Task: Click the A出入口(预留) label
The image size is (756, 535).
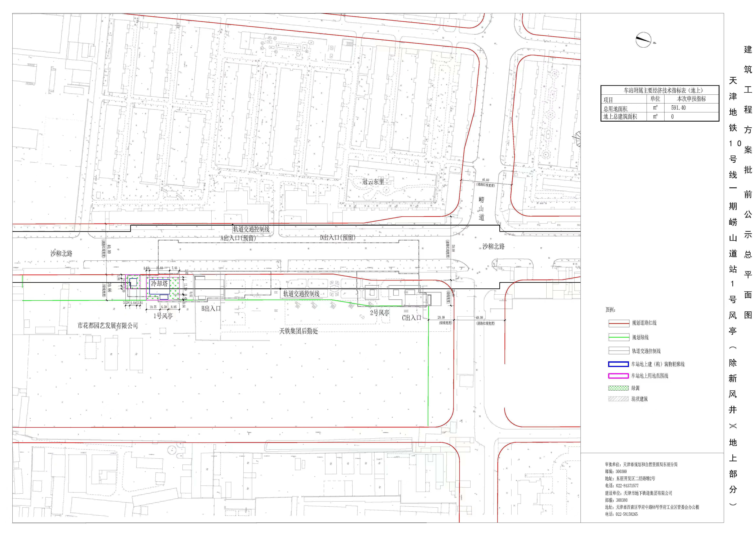Action: [238, 238]
